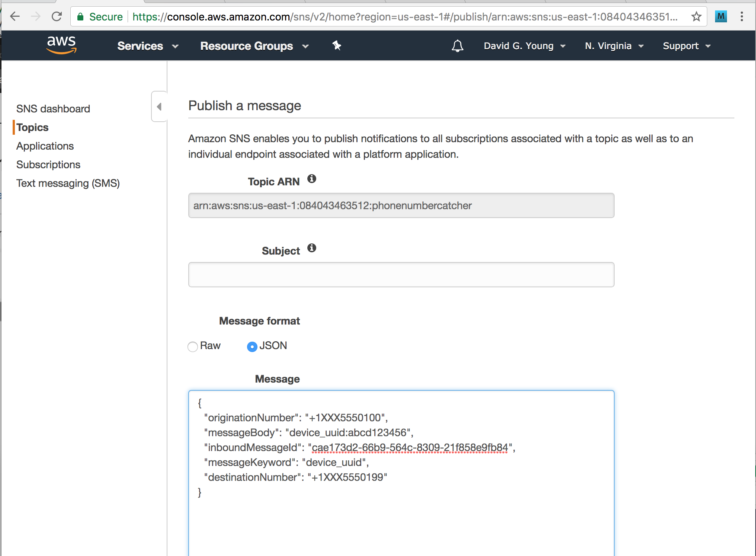Click the "Publish a message" heading
This screenshot has width=756, height=556.
coord(244,106)
